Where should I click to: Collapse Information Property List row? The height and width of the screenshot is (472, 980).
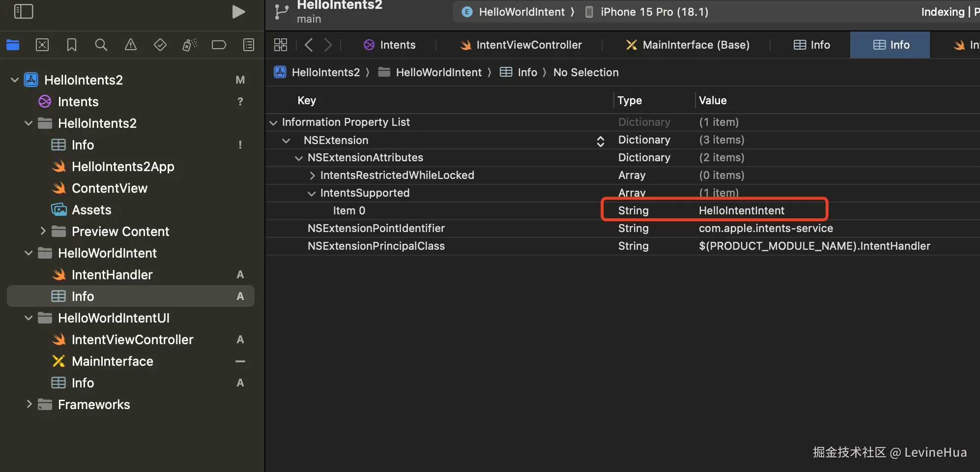point(273,122)
